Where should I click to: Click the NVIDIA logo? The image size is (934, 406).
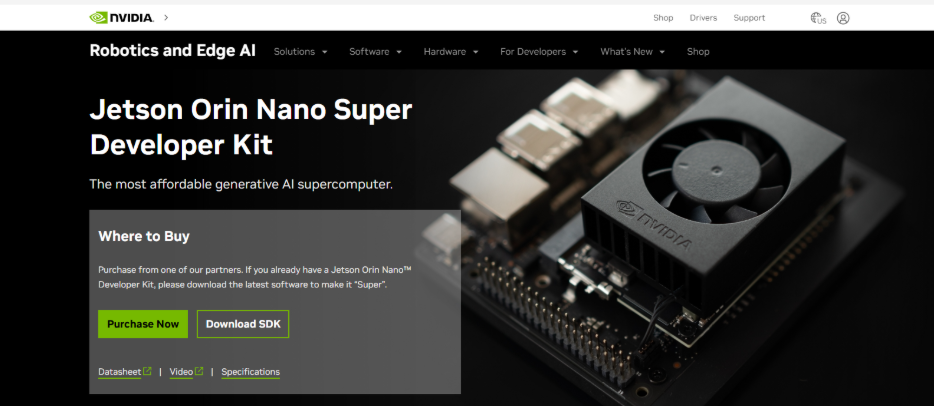(x=122, y=18)
